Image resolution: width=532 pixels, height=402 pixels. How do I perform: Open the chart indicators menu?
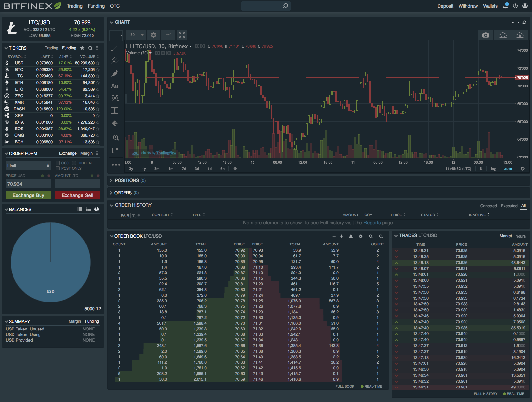[x=168, y=35]
